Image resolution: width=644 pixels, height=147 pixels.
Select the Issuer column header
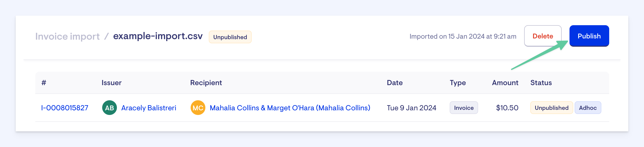[x=111, y=83]
